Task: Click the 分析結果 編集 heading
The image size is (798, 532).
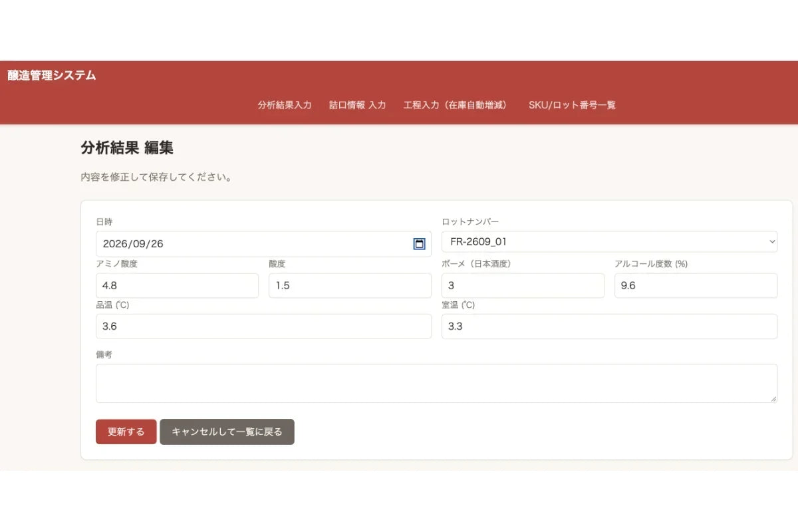Action: pos(127,148)
